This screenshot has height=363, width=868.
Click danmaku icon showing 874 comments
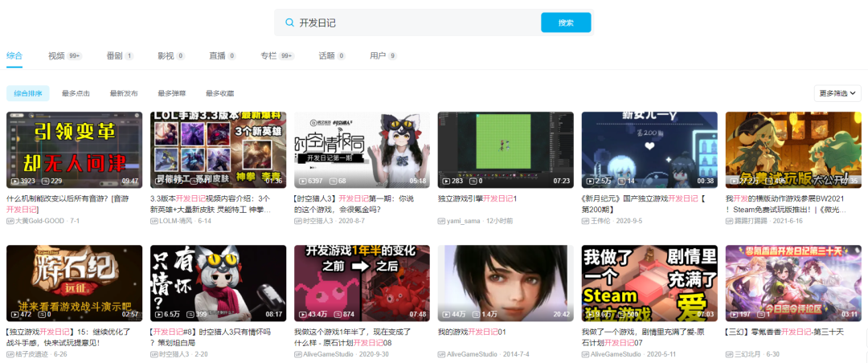(338, 314)
